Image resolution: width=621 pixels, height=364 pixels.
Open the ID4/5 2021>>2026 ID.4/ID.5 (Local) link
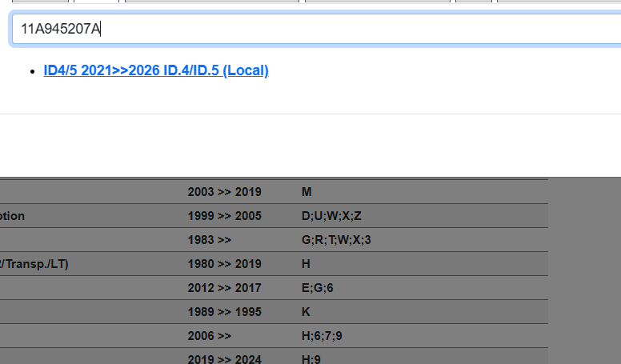(156, 70)
